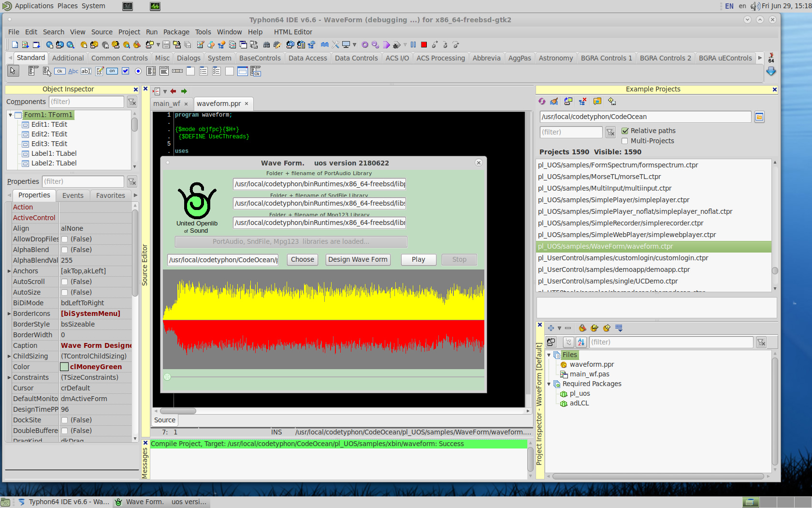812x508 pixels.
Task: Click the browse folder button beside CodeOcean path
Action: tap(759, 117)
